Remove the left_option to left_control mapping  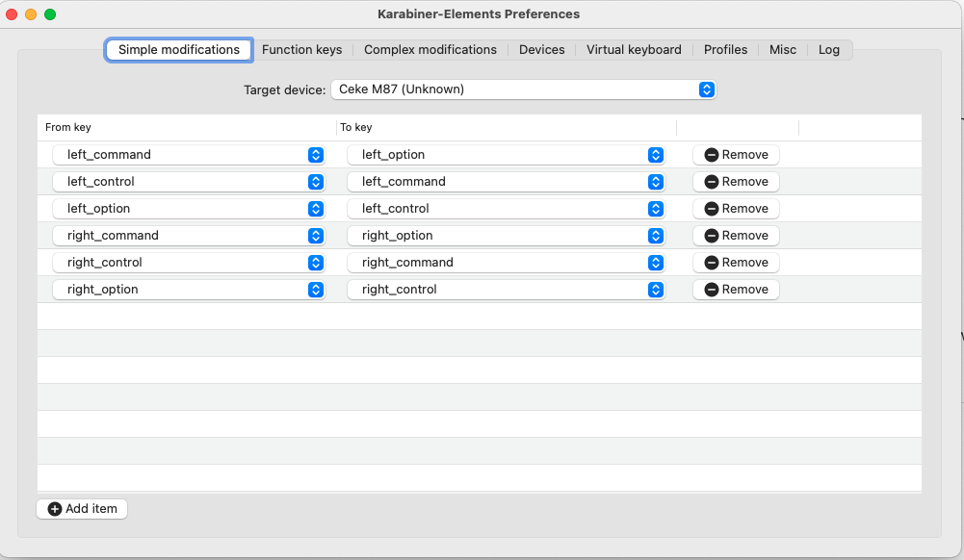point(736,209)
